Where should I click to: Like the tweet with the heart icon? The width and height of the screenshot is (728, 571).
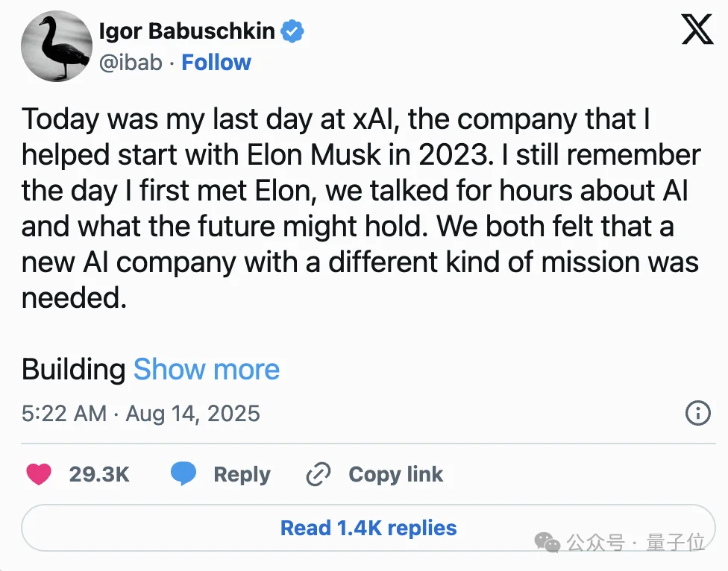(x=39, y=474)
